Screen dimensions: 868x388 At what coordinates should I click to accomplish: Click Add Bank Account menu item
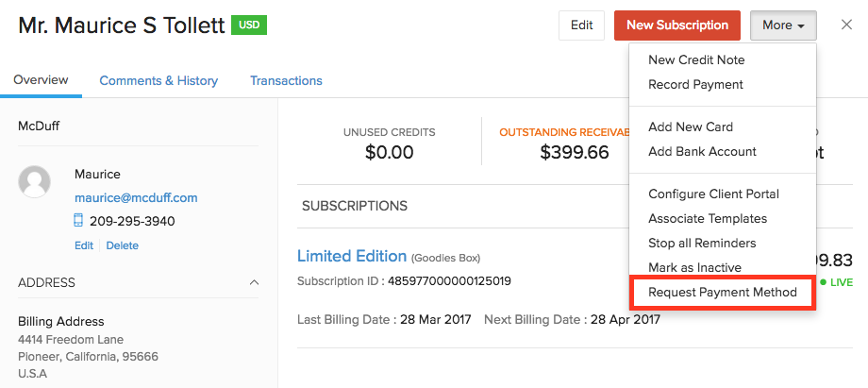[x=702, y=151]
